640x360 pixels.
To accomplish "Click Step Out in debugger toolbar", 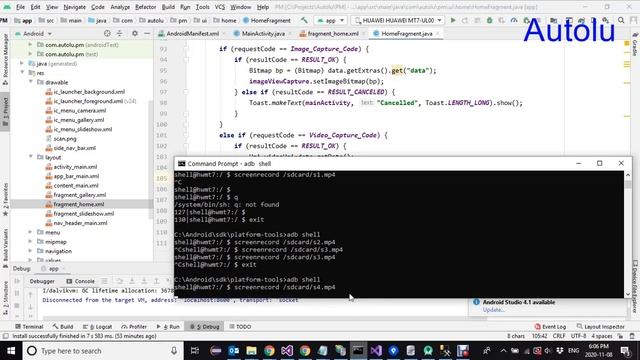I will [x=156, y=281].
